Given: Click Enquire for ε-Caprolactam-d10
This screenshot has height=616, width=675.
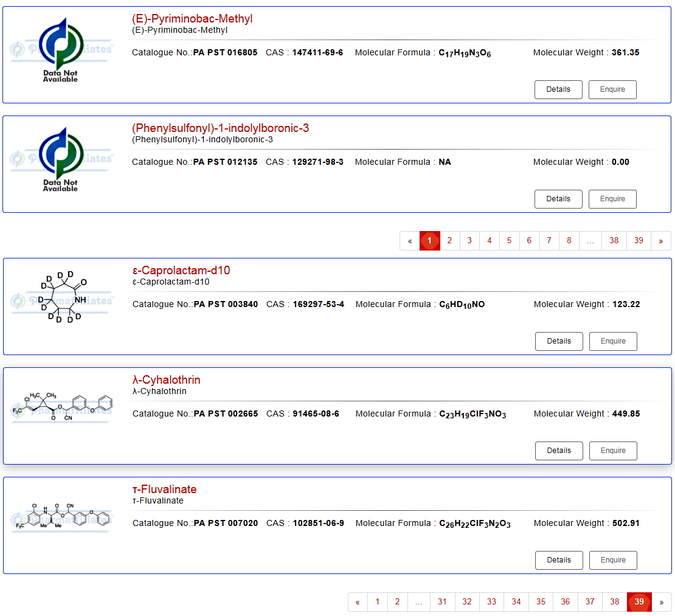Looking at the screenshot, I should tap(614, 341).
